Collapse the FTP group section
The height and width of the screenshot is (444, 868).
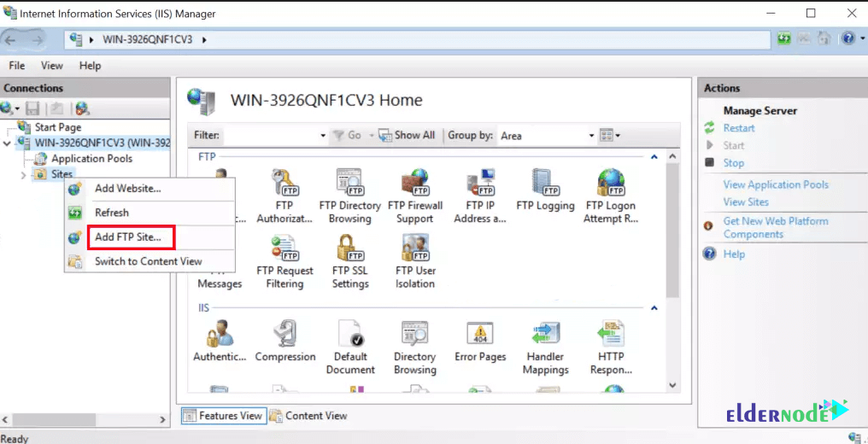click(654, 157)
